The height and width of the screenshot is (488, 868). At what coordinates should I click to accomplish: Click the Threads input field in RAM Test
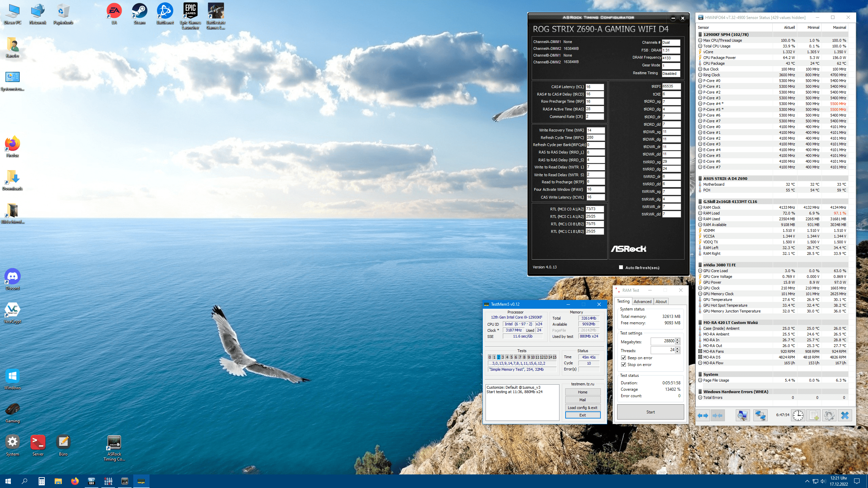663,350
